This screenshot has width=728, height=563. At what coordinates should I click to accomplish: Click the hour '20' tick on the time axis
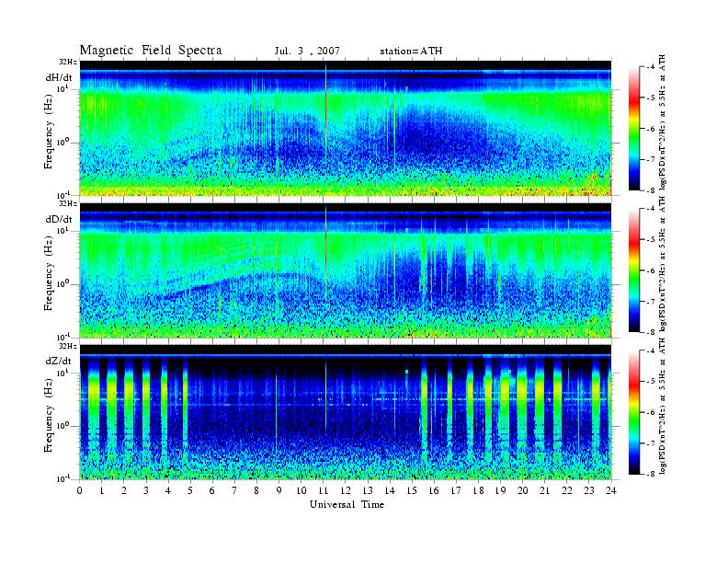[522, 490]
